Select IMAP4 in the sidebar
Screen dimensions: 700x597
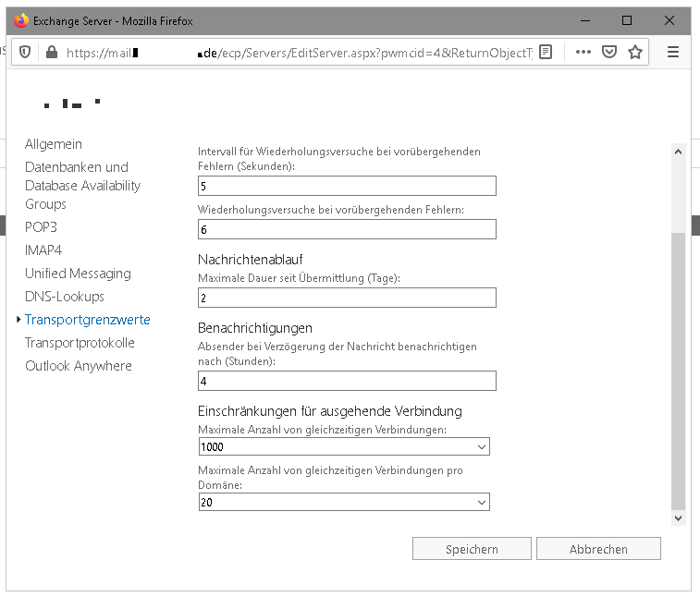coord(43,250)
